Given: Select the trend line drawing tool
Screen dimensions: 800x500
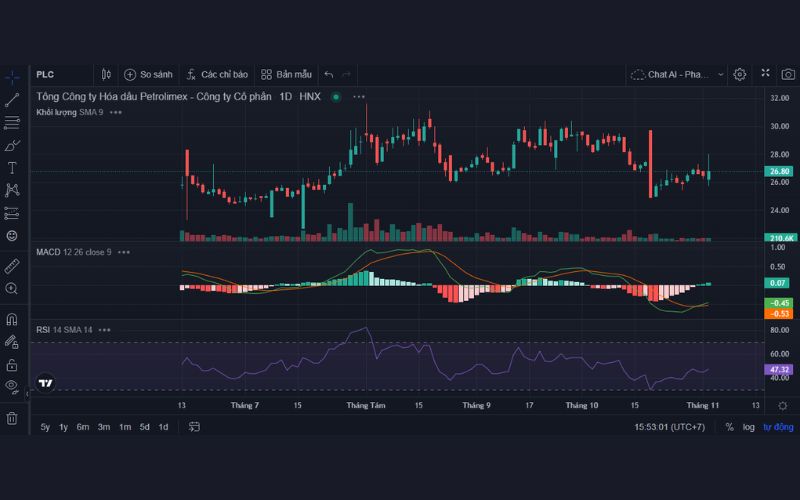Looking at the screenshot, I should 12,100.
